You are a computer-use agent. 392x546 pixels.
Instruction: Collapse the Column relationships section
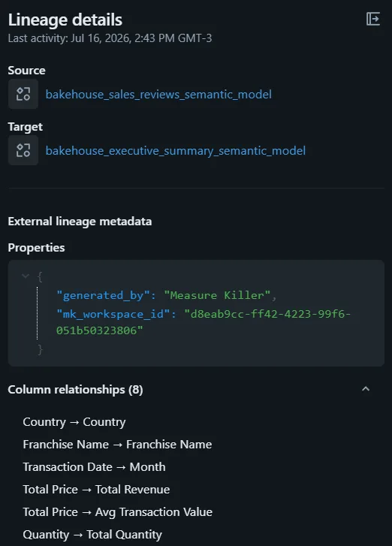(x=366, y=389)
